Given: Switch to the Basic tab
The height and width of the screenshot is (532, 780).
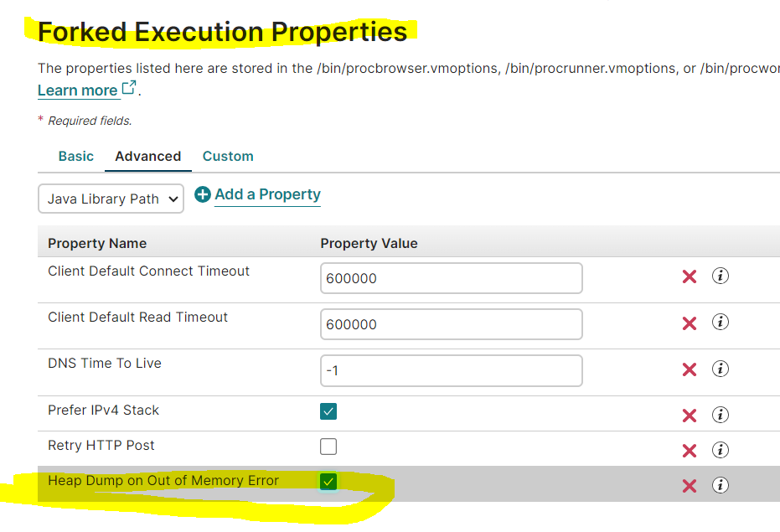Looking at the screenshot, I should [76, 156].
